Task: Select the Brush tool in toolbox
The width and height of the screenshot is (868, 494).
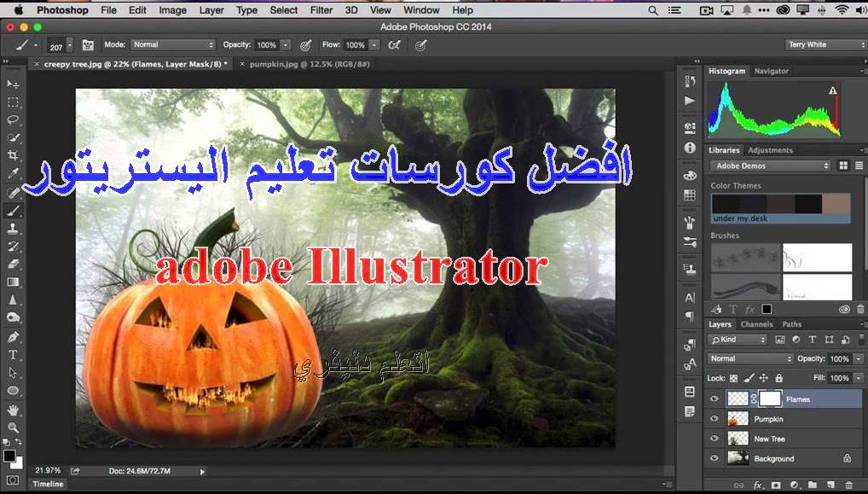Action: pos(13,211)
